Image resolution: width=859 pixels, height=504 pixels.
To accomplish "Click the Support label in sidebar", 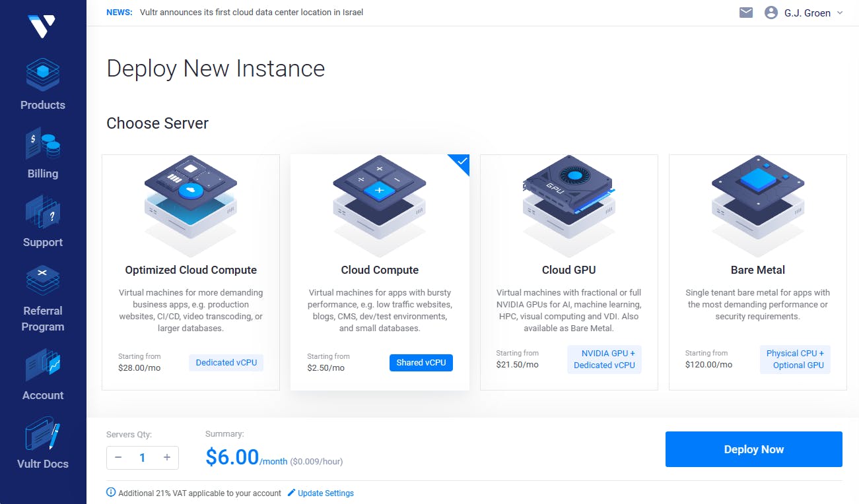I will tap(43, 242).
